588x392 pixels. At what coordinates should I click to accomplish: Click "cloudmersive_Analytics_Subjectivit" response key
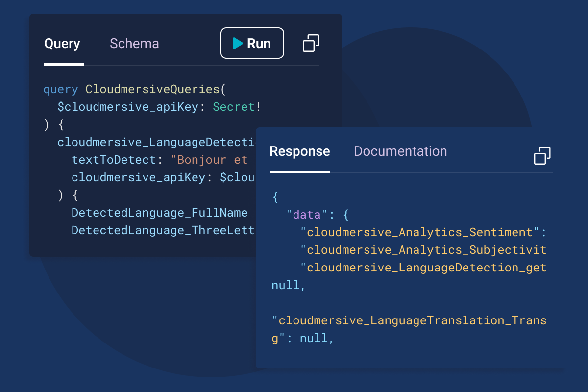pos(423,250)
